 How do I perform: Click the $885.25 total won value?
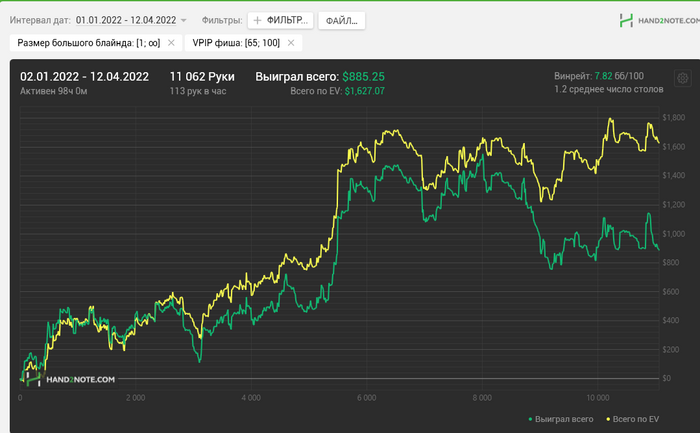[363, 77]
